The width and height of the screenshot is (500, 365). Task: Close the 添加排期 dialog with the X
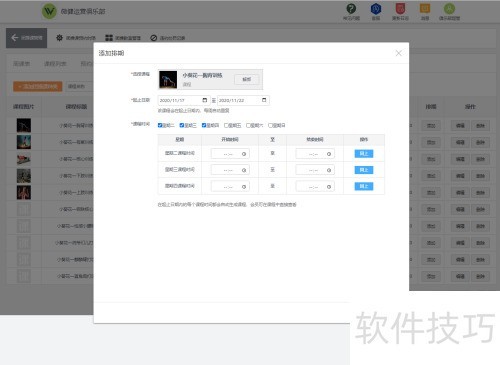(x=398, y=53)
